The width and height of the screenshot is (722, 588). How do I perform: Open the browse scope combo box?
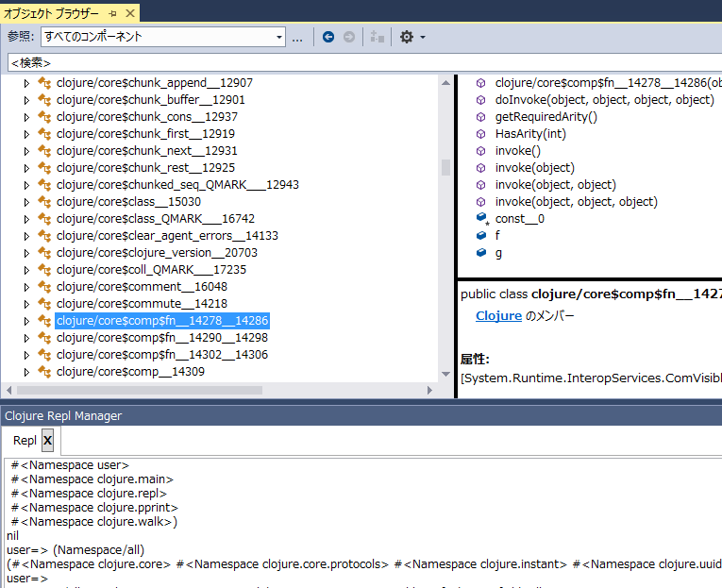coord(163,37)
